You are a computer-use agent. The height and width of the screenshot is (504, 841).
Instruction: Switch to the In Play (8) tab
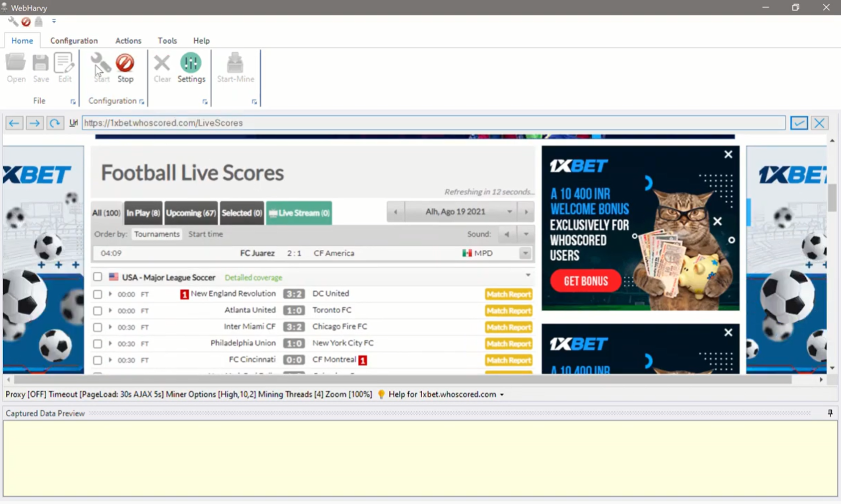coord(143,213)
